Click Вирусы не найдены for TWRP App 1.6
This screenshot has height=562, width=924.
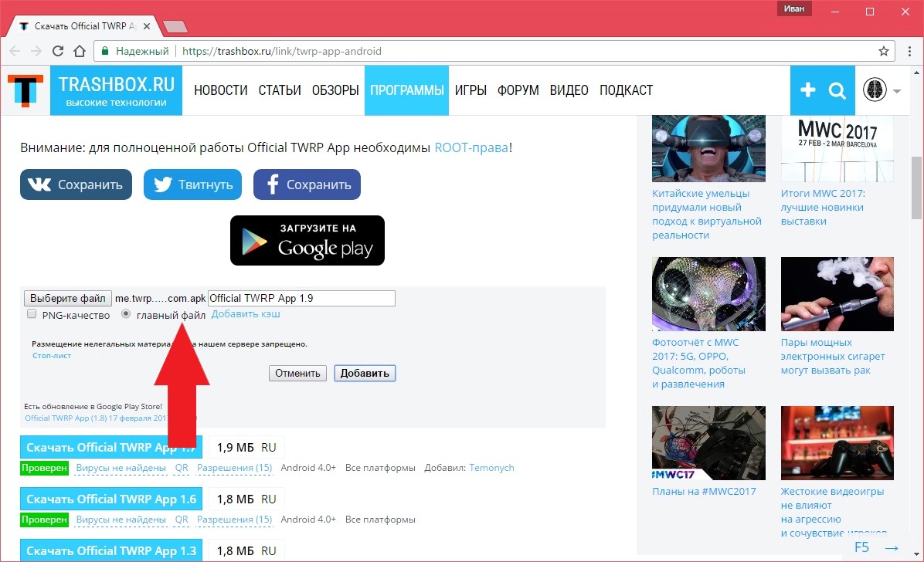click(x=121, y=520)
